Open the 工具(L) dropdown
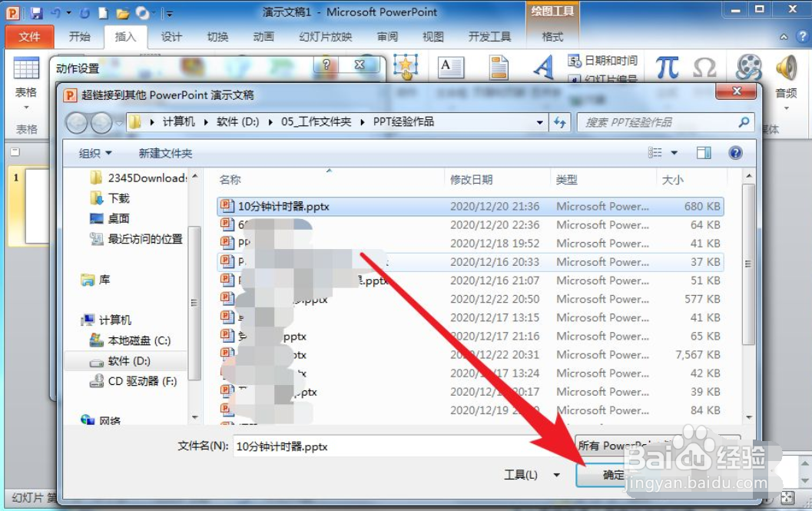812x511 pixels. (532, 475)
